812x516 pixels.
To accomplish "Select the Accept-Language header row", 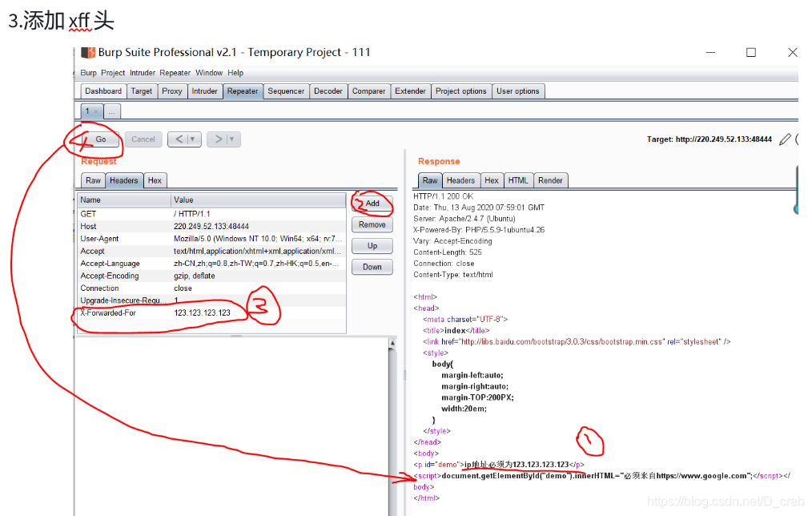I will (x=211, y=264).
